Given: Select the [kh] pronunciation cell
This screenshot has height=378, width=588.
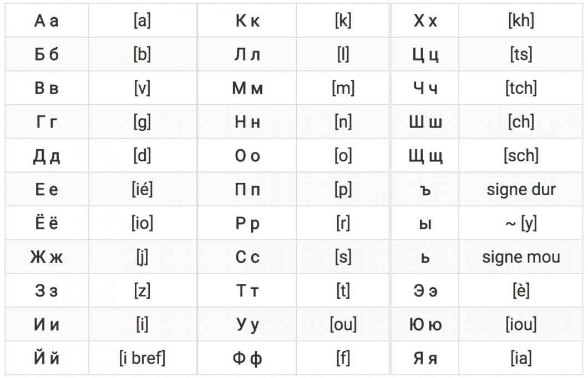Looking at the screenshot, I should 521,21.
